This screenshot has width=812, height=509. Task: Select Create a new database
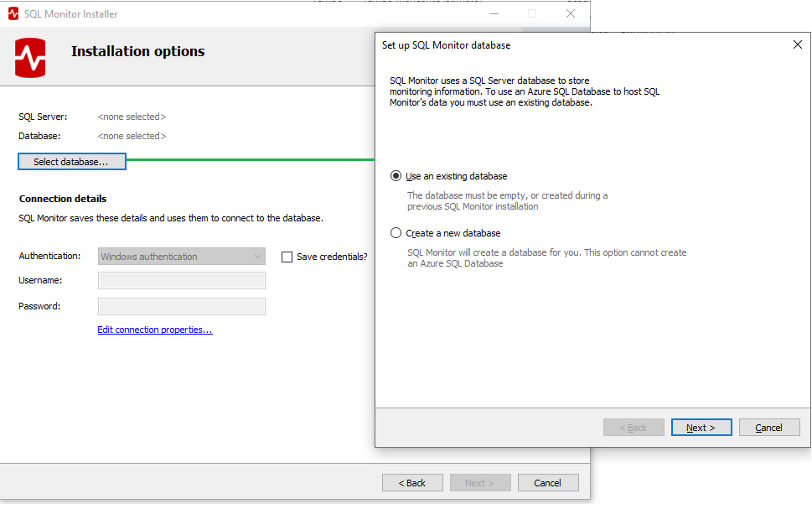pyautogui.click(x=395, y=232)
